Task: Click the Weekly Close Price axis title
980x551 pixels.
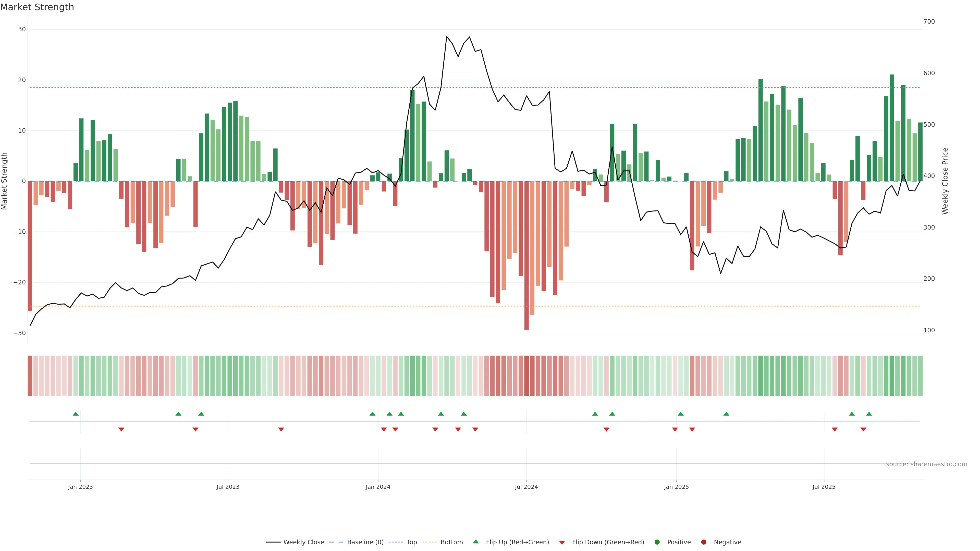Action: click(945, 181)
